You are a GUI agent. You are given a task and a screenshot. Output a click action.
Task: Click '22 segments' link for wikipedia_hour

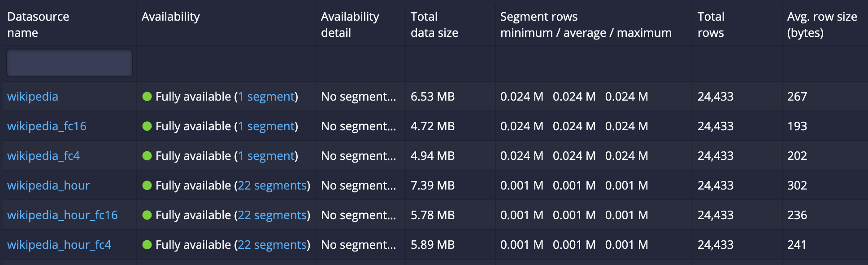coord(272,185)
